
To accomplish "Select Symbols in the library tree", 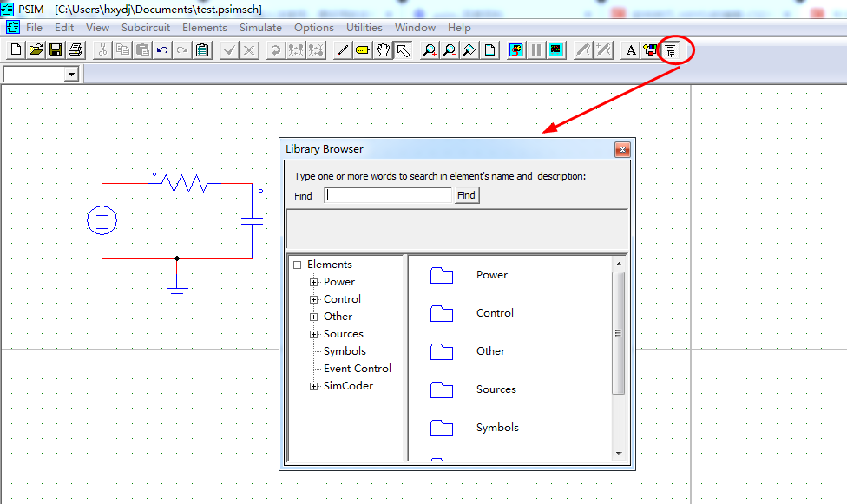I will pos(345,351).
